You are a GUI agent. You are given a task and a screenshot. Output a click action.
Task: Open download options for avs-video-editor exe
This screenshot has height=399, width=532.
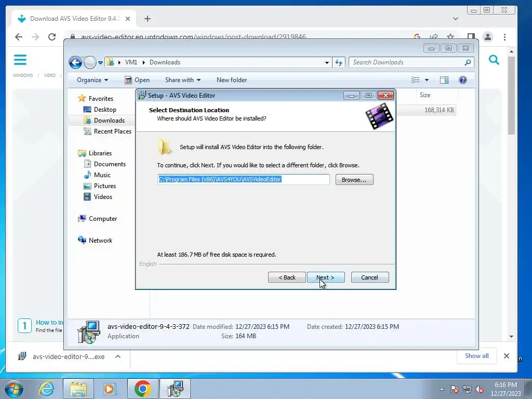tap(118, 356)
